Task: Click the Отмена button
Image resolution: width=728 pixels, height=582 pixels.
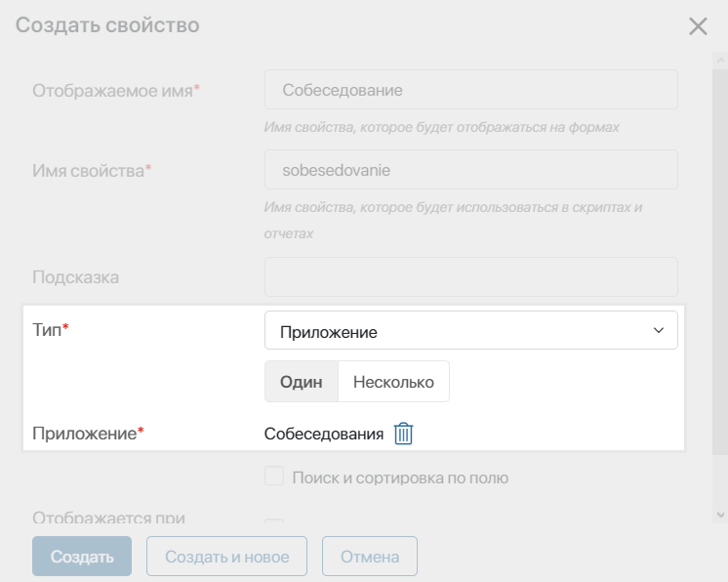Action: 370,557
